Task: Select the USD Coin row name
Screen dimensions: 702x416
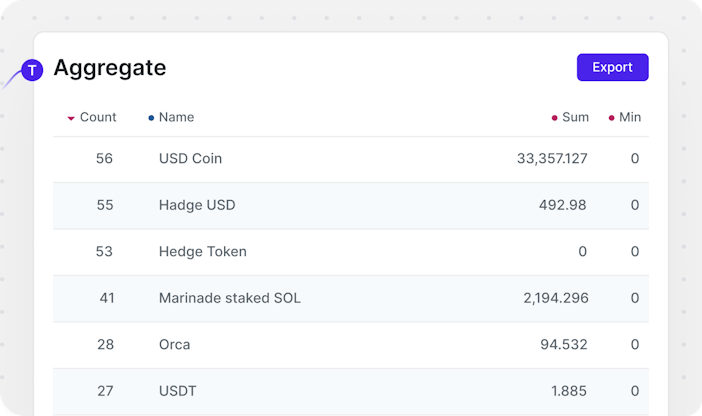Action: [x=190, y=159]
